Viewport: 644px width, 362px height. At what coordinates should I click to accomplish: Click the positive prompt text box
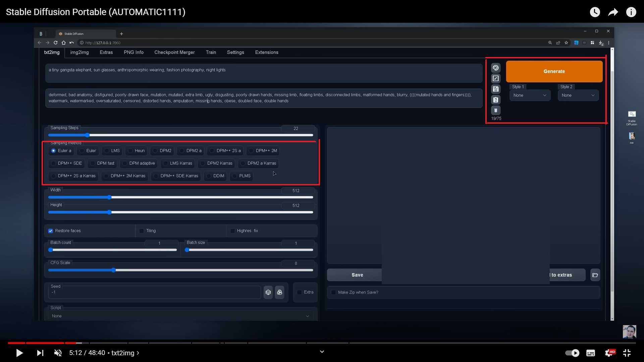[x=264, y=73]
